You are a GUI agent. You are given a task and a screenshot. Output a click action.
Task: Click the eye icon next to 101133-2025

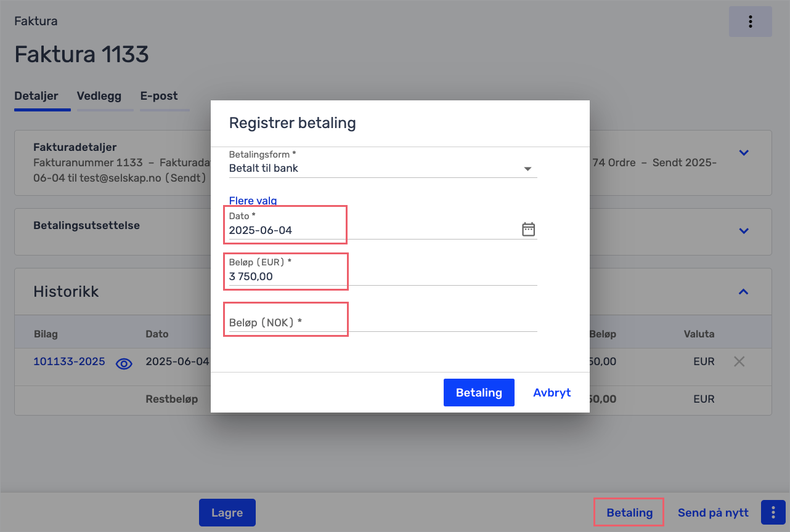click(x=124, y=364)
